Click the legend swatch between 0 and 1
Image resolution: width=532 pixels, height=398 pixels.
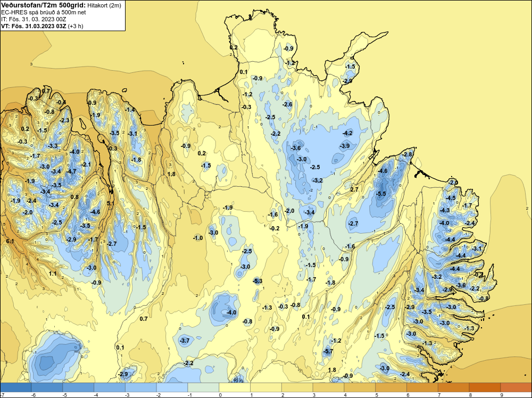[x=235, y=387]
